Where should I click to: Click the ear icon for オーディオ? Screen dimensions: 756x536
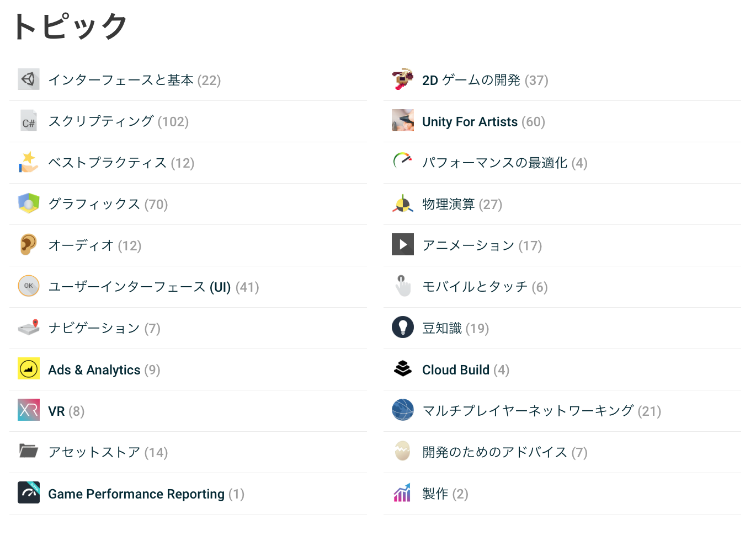point(29,245)
